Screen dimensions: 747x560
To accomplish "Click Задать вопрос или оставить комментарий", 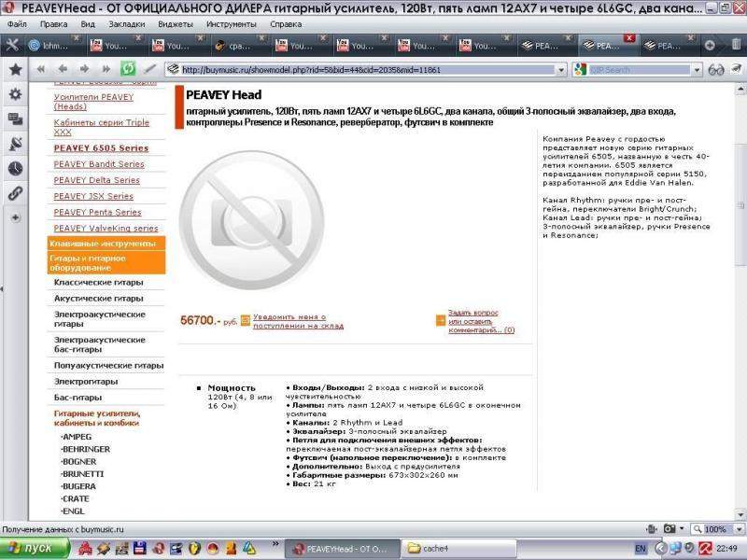I will coord(481,321).
